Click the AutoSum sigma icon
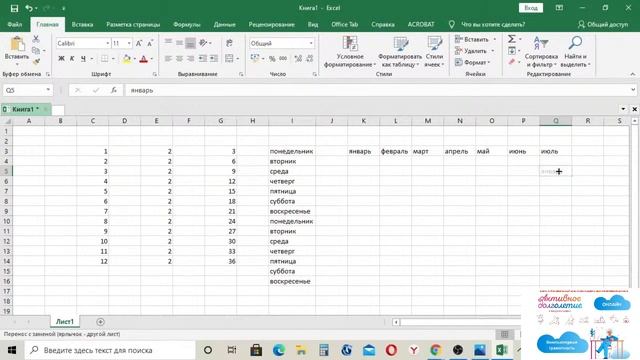Viewport: 640px width, 360px height. click(x=511, y=39)
